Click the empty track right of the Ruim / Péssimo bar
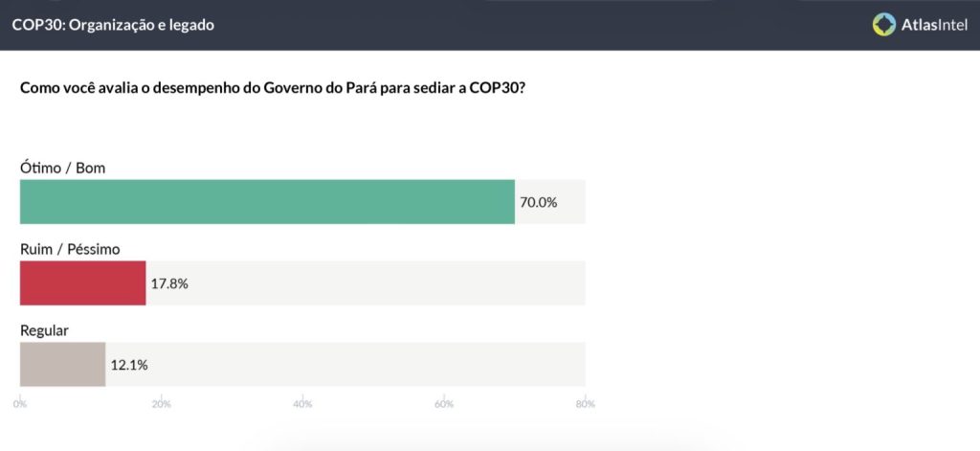Viewport: 980px width, 451px height. point(383,283)
